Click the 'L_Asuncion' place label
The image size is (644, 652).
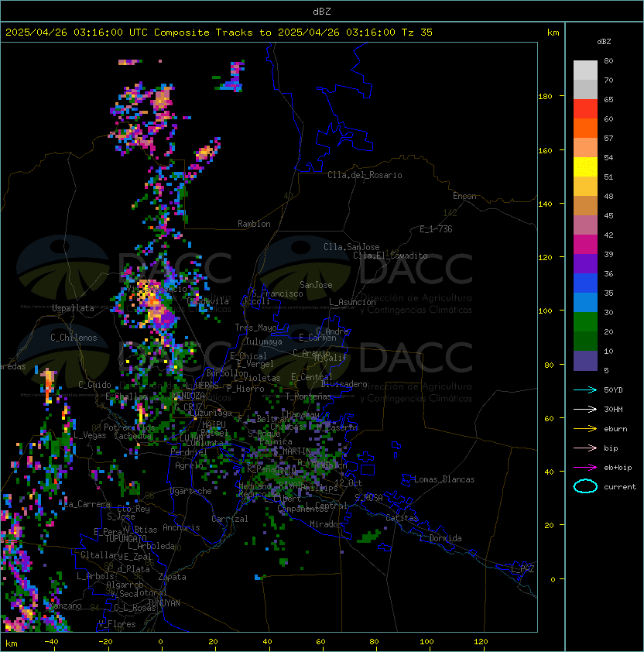click(x=352, y=302)
